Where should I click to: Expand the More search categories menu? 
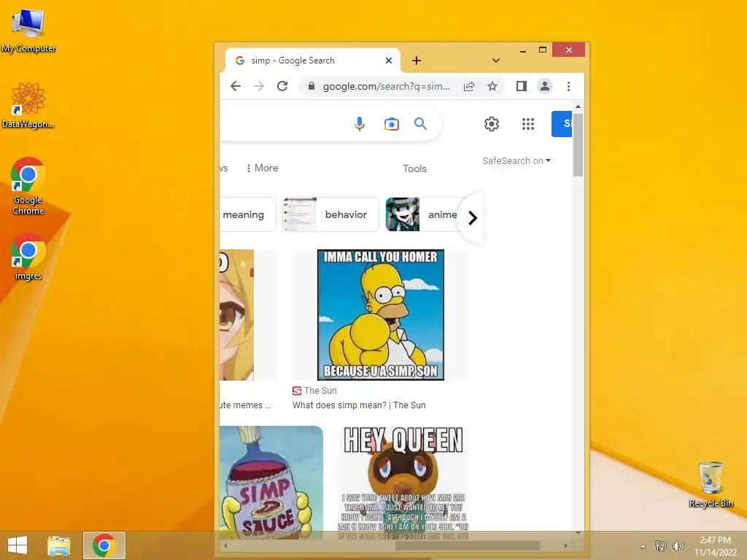(262, 168)
